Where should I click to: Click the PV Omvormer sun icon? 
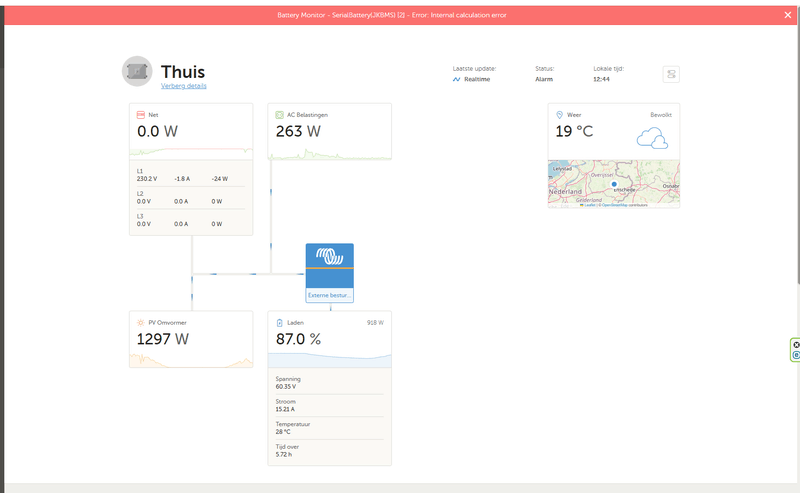(141, 323)
